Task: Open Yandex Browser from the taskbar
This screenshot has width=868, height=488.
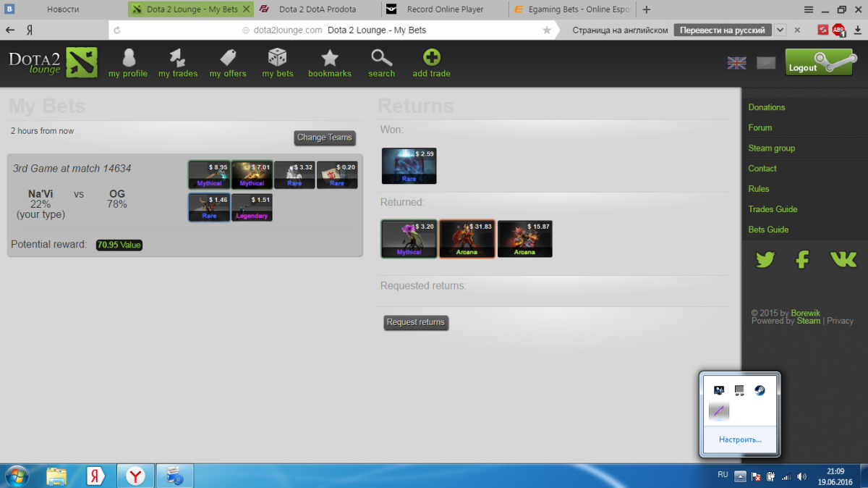Action: [x=135, y=476]
